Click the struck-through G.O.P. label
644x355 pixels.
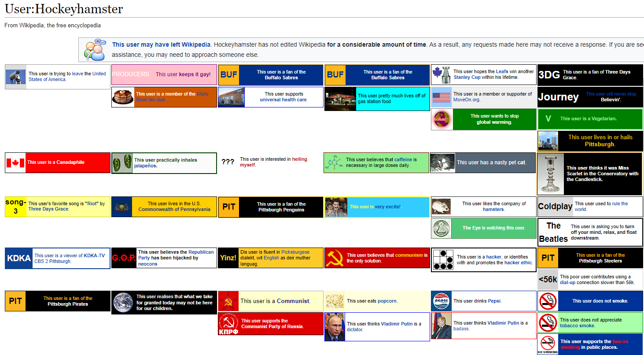pyautogui.click(x=124, y=258)
